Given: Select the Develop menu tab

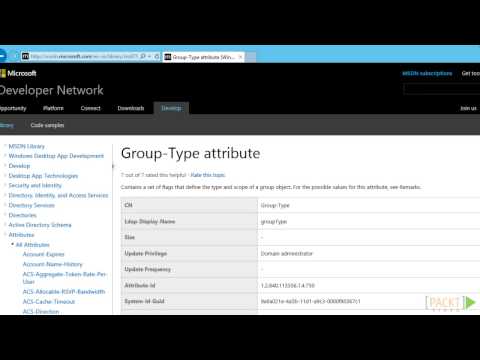Looking at the screenshot, I should [171, 108].
